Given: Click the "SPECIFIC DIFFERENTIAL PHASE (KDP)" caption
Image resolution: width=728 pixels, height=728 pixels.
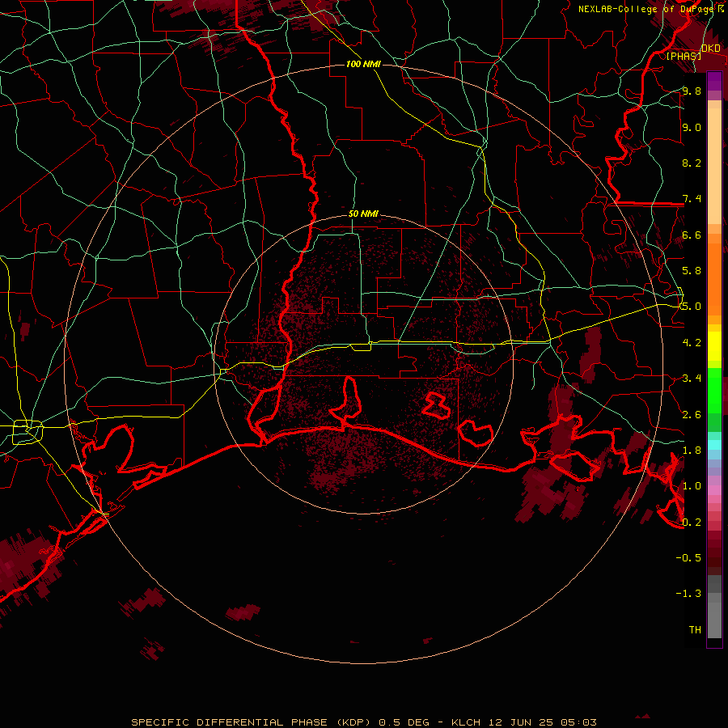Looking at the screenshot, I should click(253, 722).
